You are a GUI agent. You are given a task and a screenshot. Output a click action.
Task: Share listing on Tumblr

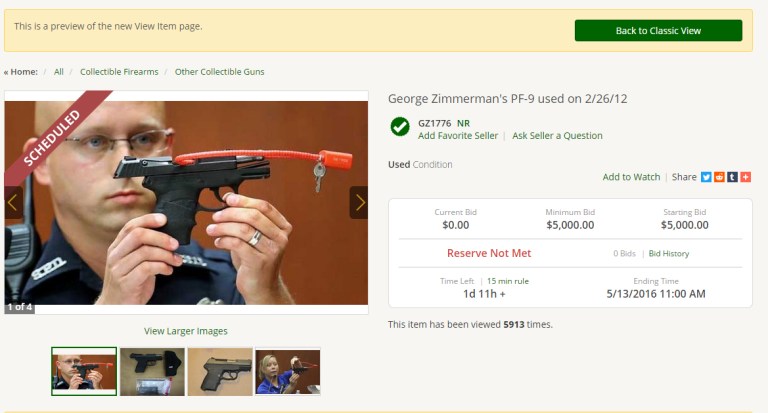pos(732,177)
